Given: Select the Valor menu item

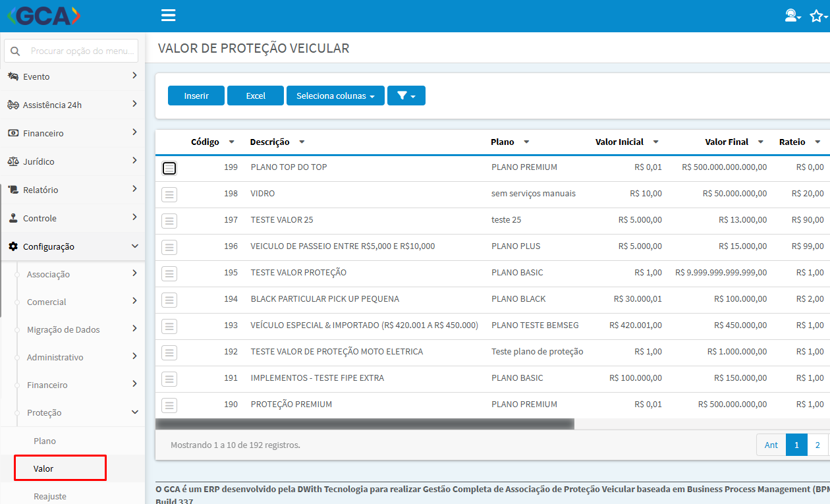Looking at the screenshot, I should pyautogui.click(x=43, y=468).
